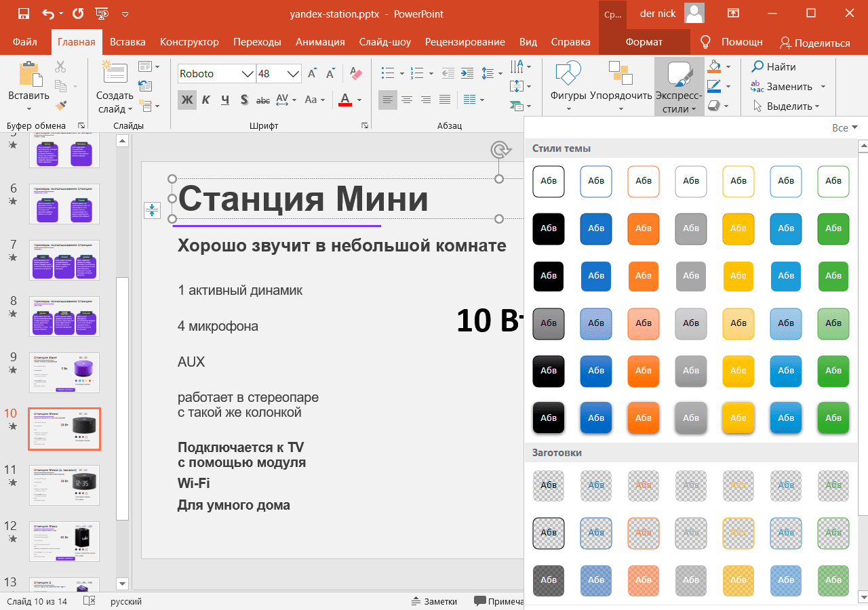Click the der nick account name

(658, 13)
